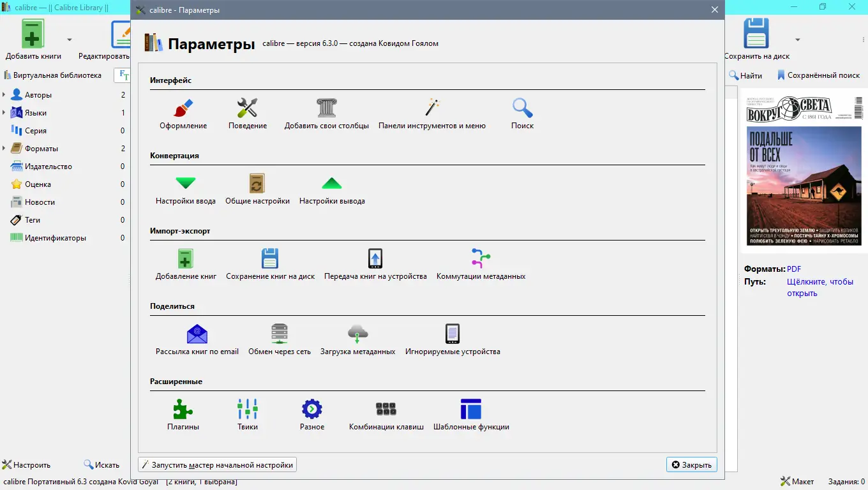Viewport: 868px width, 490px height.
Task: Open Загрузка метаданных settings
Action: (358, 340)
